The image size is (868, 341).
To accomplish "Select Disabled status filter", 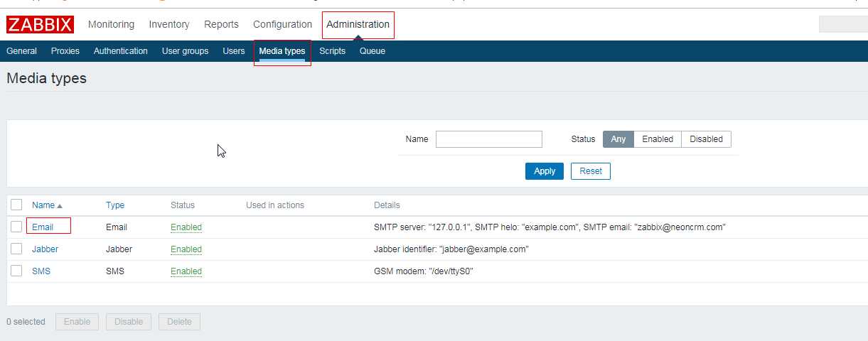I will (706, 139).
